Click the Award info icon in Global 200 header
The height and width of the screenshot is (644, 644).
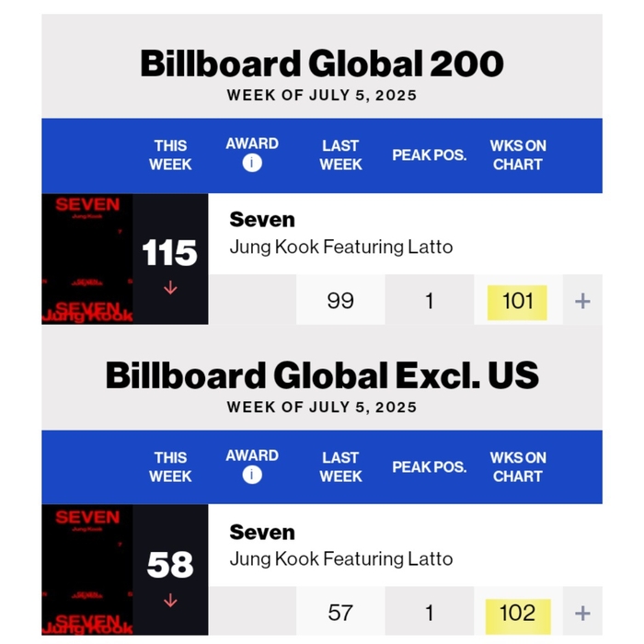click(x=252, y=164)
